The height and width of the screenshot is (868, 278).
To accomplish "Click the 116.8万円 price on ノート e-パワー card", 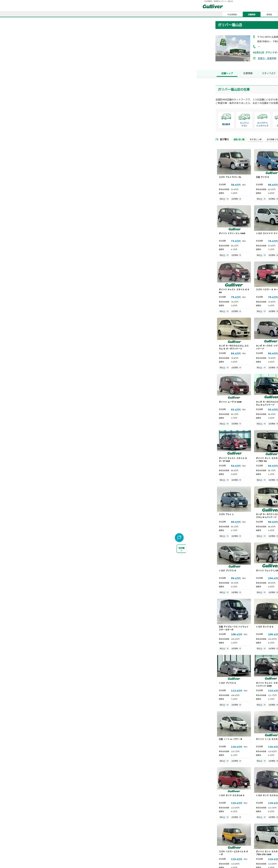I will [x=236, y=747].
